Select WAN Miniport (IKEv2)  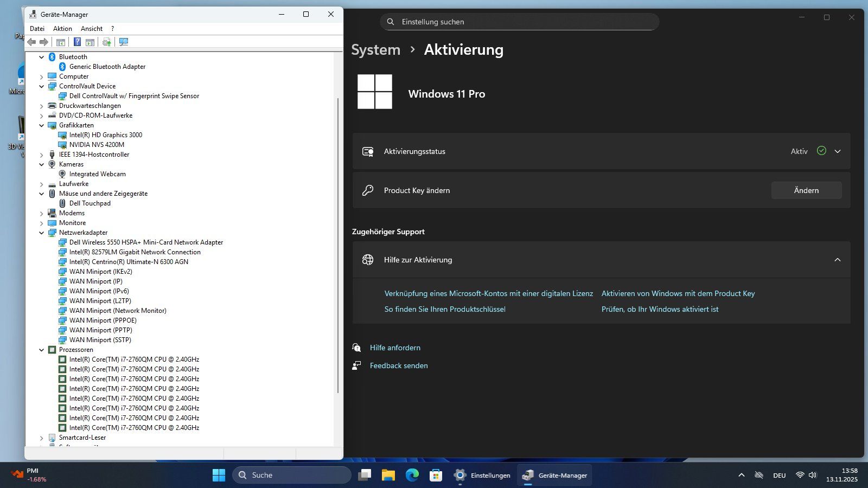[x=101, y=272]
